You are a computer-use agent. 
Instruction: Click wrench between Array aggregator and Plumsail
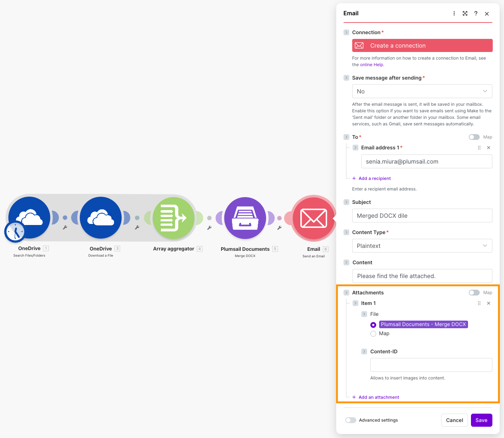[x=210, y=228]
